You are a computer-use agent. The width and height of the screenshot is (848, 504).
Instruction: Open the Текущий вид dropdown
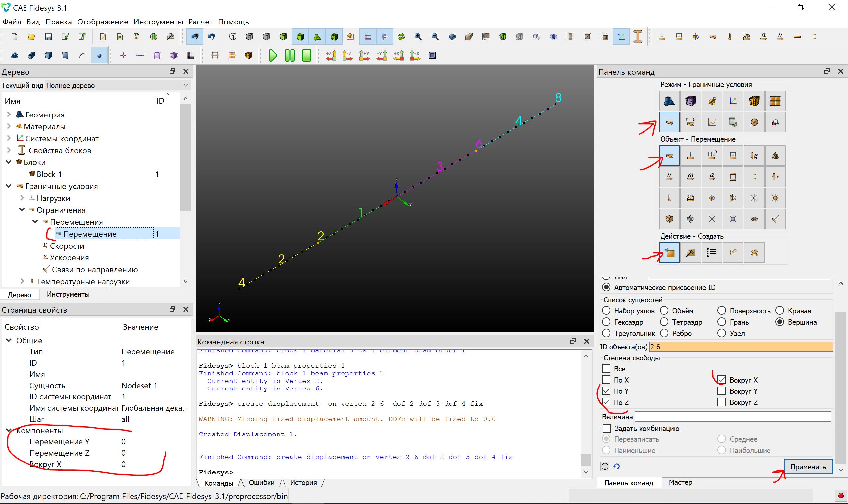(x=118, y=86)
